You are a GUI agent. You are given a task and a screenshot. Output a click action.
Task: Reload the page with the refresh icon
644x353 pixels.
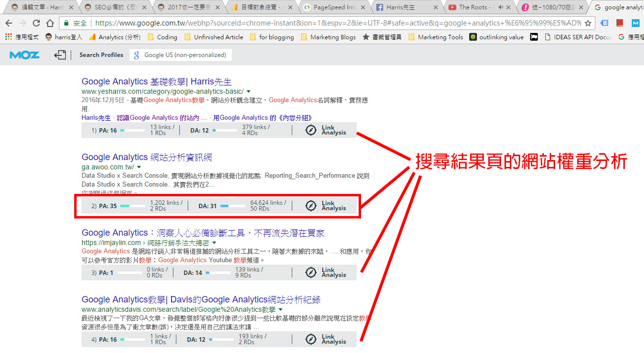pos(36,23)
